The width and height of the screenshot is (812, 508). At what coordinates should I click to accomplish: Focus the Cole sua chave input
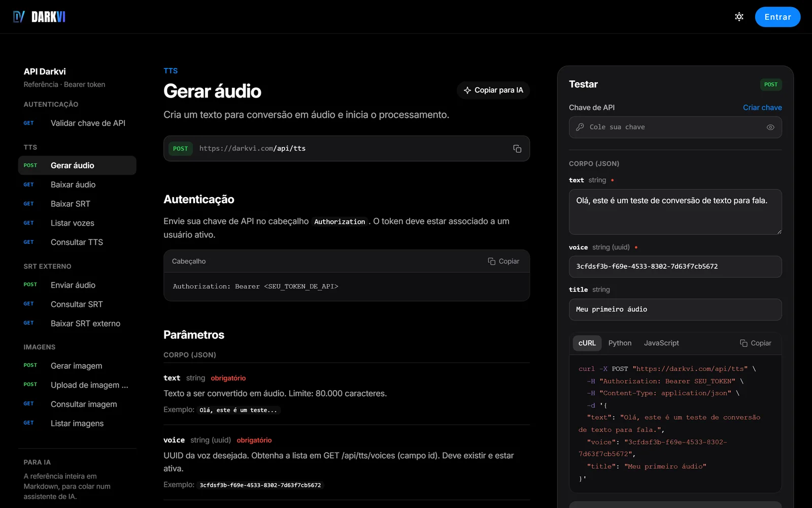pos(675,127)
